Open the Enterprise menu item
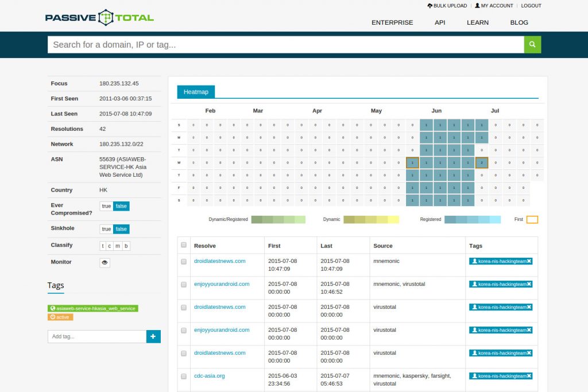This screenshot has height=392, width=588. pos(392,22)
